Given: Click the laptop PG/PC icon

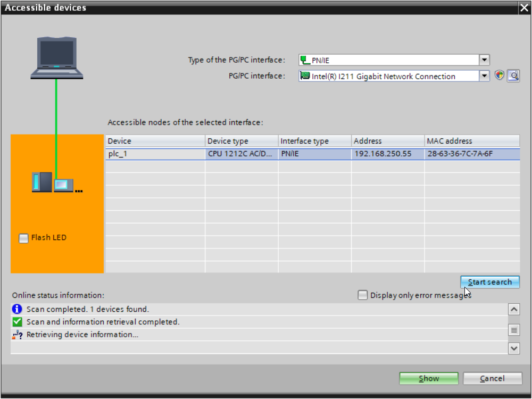Looking at the screenshot, I should pyautogui.click(x=57, y=58).
